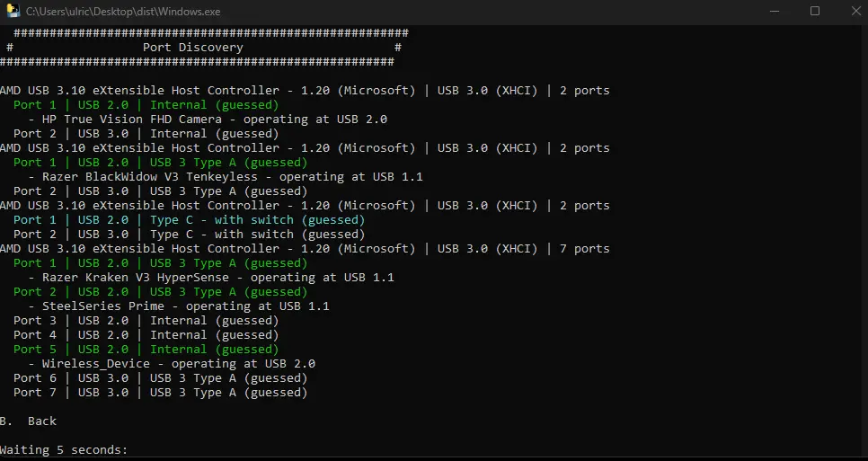This screenshot has height=461, width=868.
Task: Click Wireless_Device operating at USB 2.0 line
Action: [172, 364]
